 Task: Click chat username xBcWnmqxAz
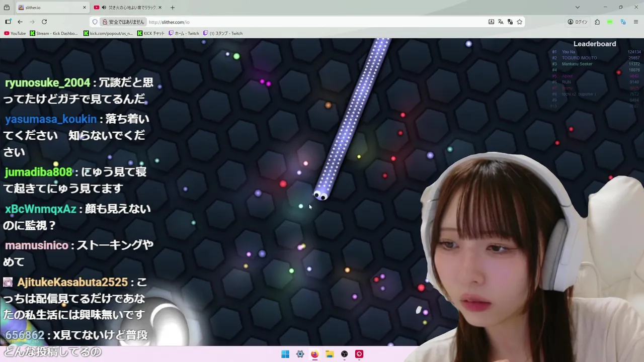click(x=41, y=209)
